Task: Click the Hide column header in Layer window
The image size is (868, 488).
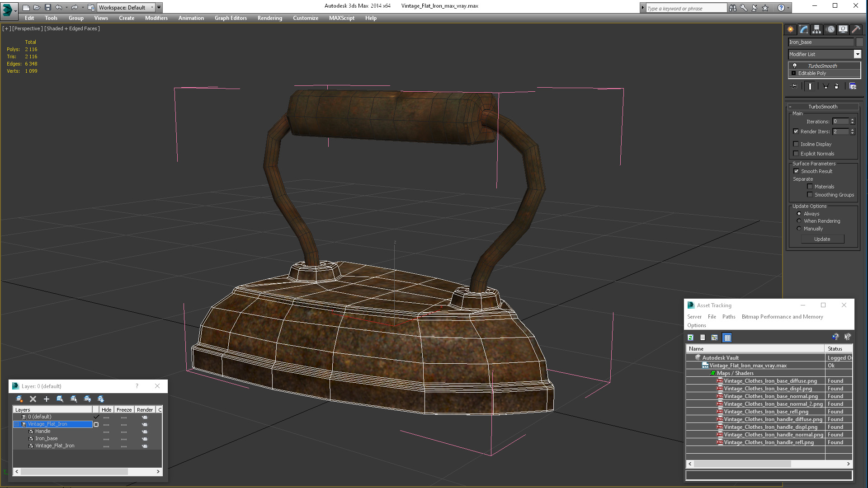Action: 106,410
